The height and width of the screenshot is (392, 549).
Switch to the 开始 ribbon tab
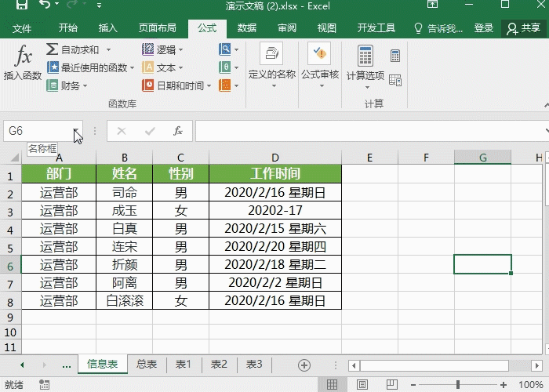(68, 28)
